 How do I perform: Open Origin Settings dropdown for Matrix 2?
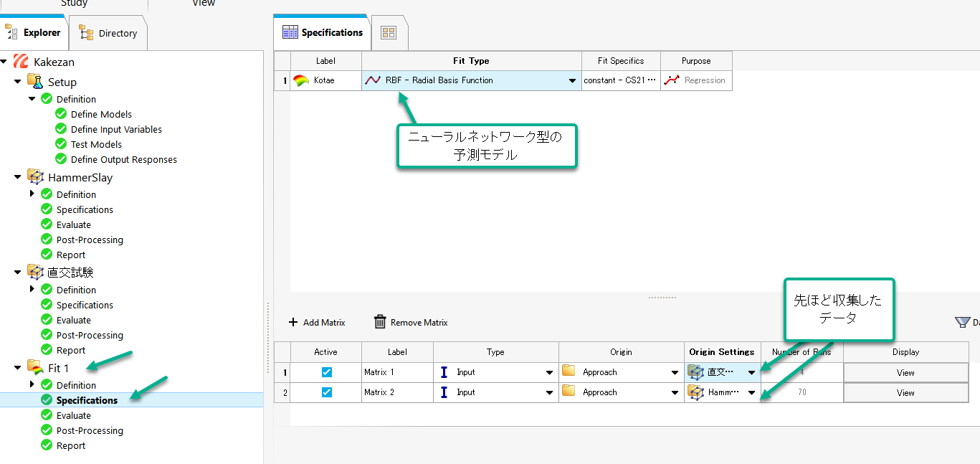click(751, 393)
